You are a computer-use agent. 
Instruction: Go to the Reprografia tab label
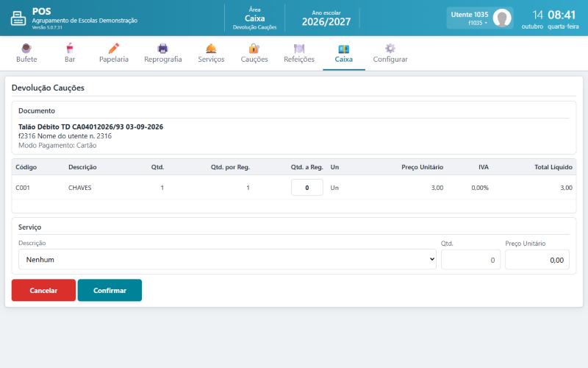pos(162,60)
